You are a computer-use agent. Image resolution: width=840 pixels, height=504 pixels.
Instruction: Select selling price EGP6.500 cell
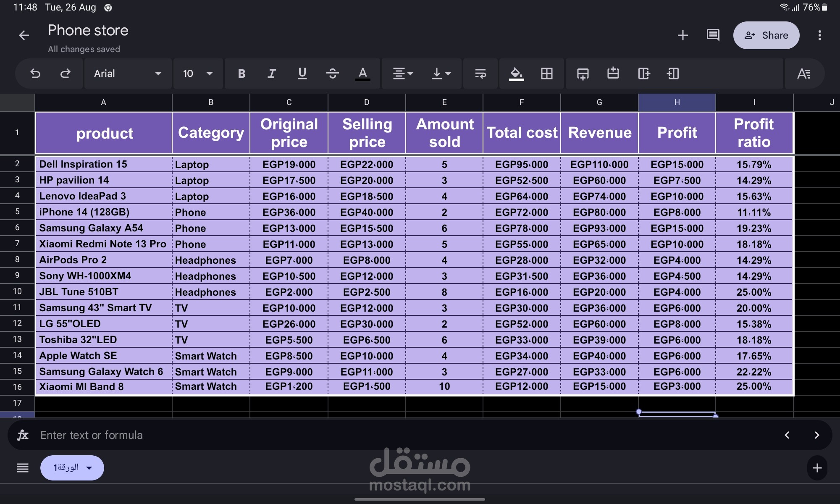[x=367, y=340]
